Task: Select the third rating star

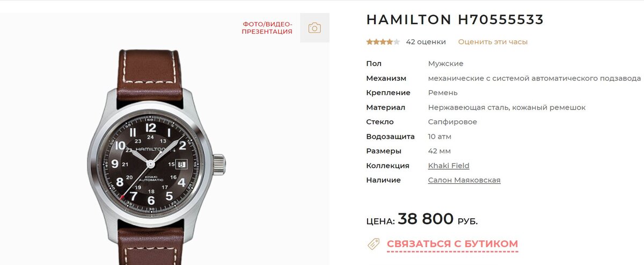Action: pyautogui.click(x=383, y=41)
